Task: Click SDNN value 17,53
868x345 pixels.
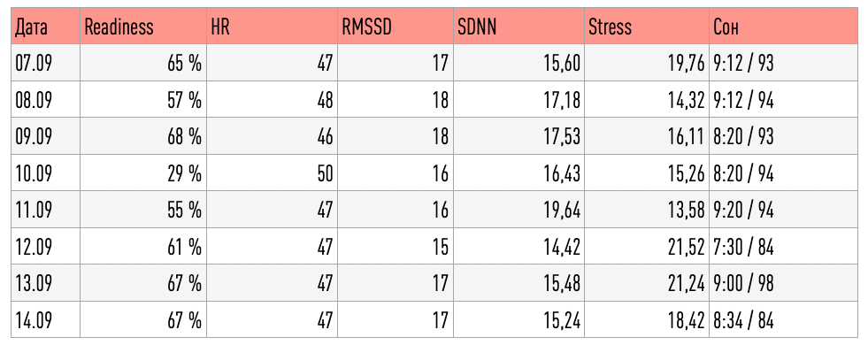Action: click(518, 136)
